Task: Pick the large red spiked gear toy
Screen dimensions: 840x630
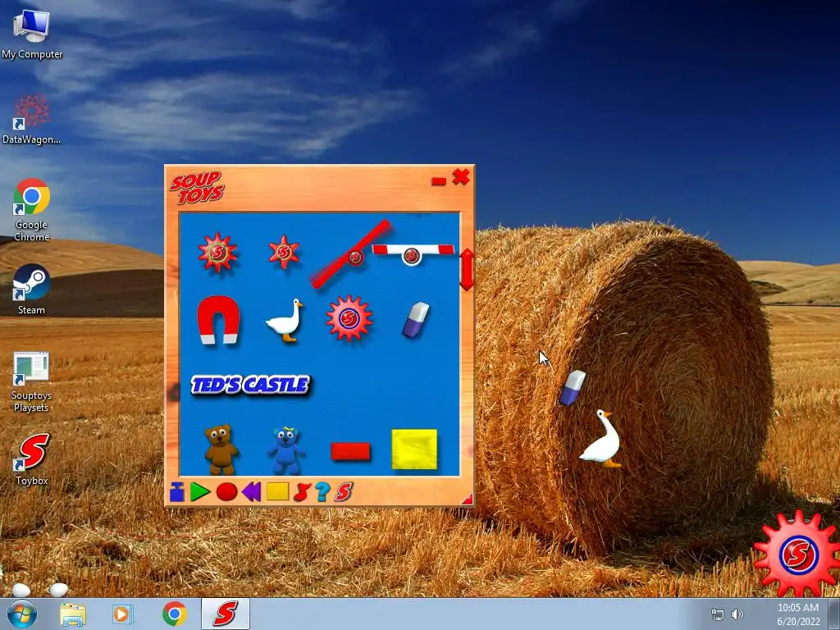Action: point(217,253)
